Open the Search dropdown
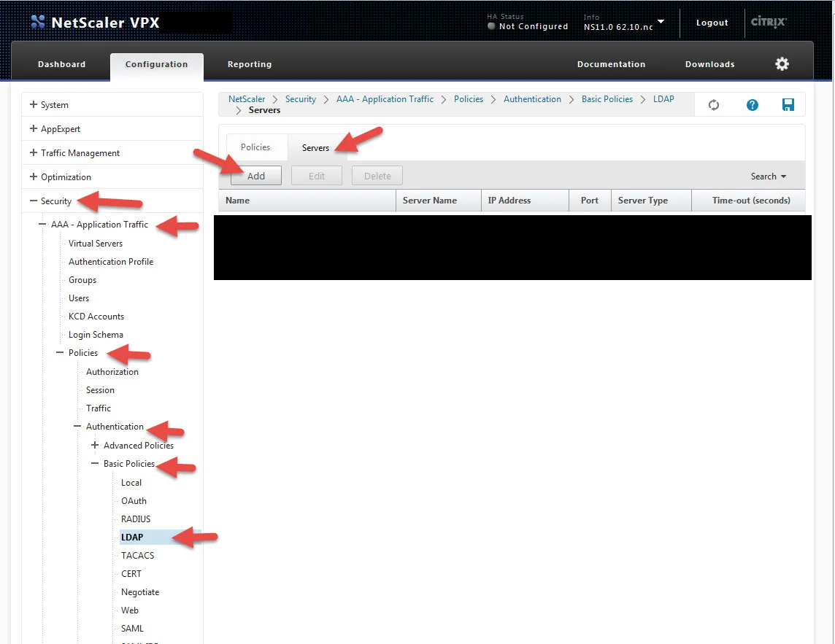The width and height of the screenshot is (835, 644). [x=769, y=176]
